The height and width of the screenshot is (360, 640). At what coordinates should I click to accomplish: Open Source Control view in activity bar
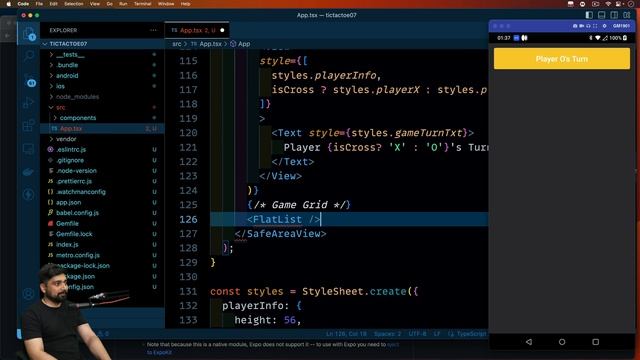click(29, 80)
